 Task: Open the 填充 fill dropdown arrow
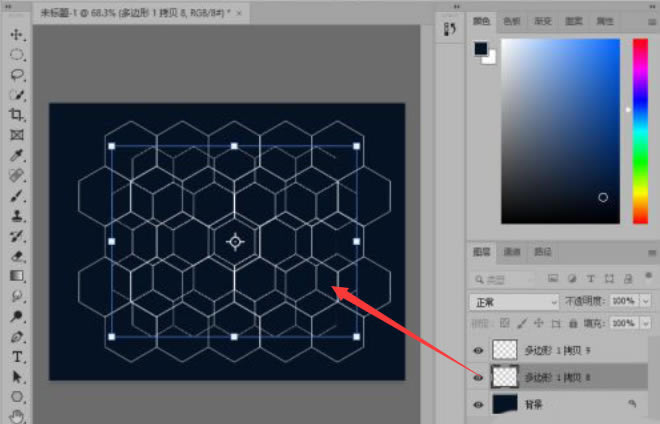point(646,323)
